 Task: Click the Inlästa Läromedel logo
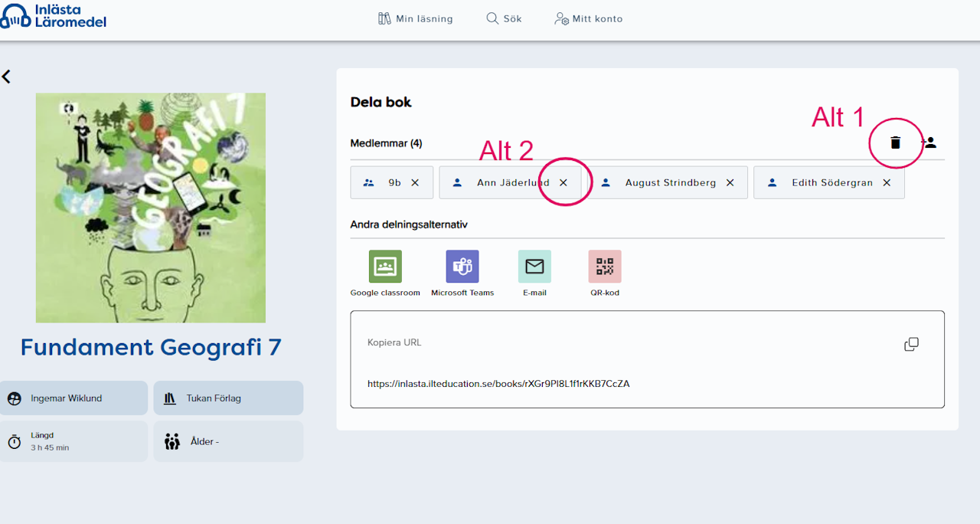click(53, 15)
